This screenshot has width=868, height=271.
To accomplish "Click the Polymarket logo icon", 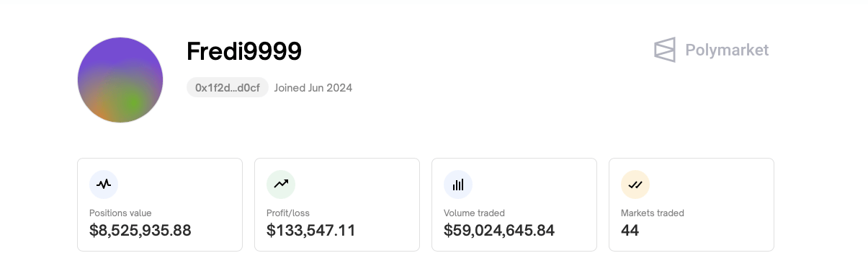I will coord(665,50).
